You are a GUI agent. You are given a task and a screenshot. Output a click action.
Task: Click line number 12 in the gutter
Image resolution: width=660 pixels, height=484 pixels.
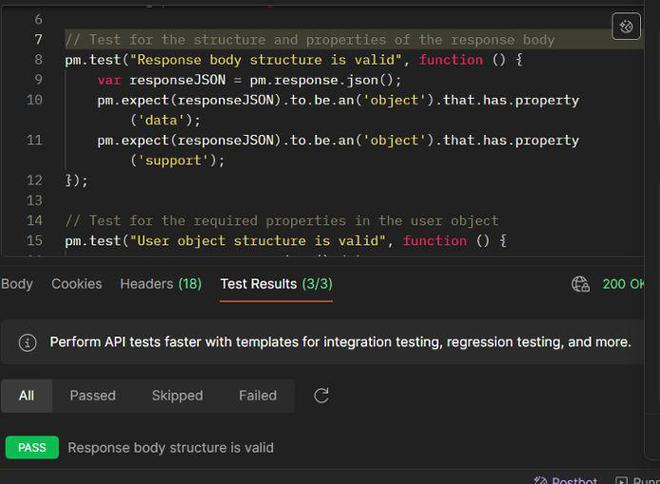click(35, 180)
